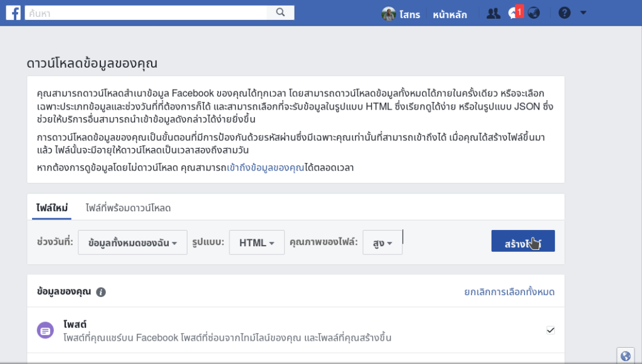The image size is (642, 364).
Task: Click the purple โพสต์ category icon
Action: tap(45, 330)
